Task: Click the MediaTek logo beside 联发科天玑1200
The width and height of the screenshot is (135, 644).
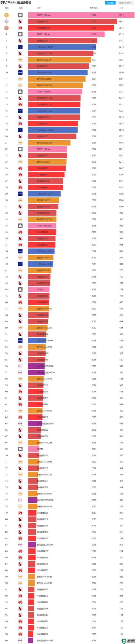Action: tap(20, 60)
